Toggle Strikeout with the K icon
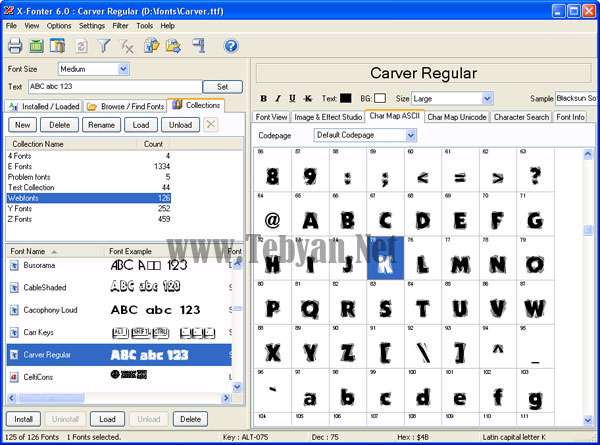The height and width of the screenshot is (445, 600). pos(308,98)
